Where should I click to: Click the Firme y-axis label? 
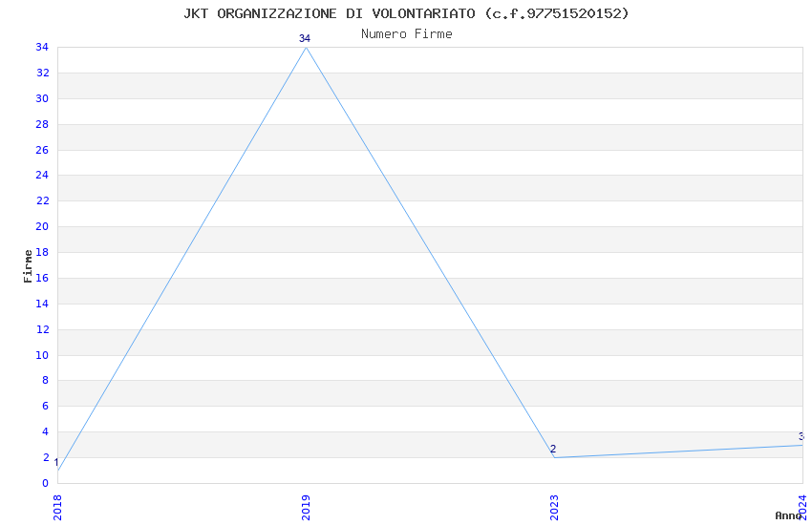28,266
